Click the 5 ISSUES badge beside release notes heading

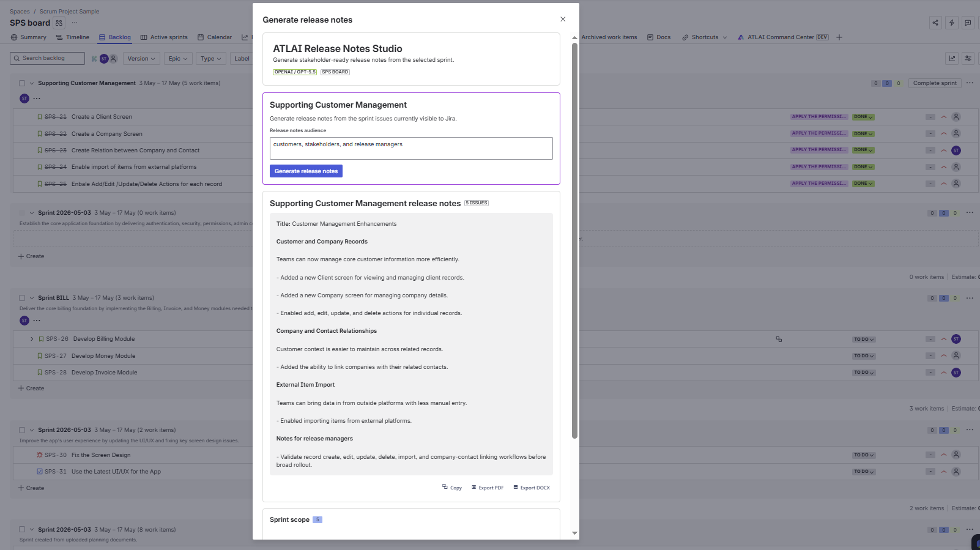coord(477,203)
